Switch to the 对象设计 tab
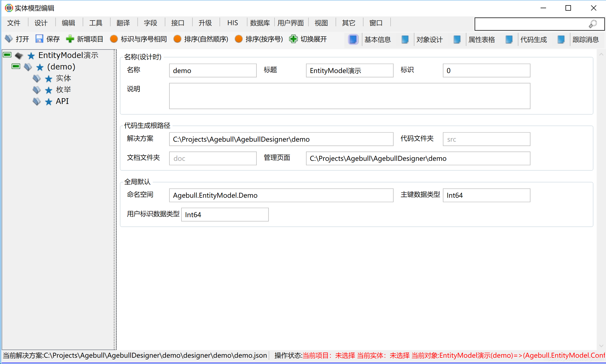606x364 pixels. [430, 40]
